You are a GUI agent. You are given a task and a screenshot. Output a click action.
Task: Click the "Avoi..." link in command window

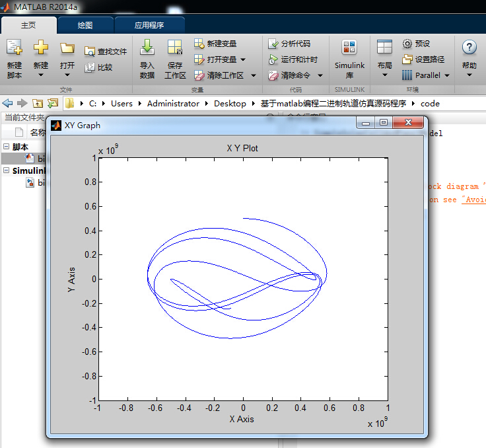click(x=473, y=200)
